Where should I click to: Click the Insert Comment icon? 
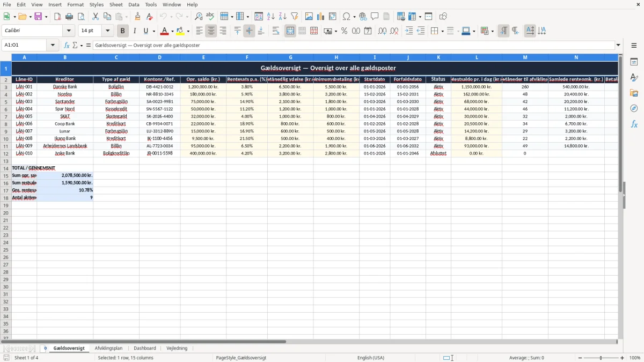(x=375, y=17)
